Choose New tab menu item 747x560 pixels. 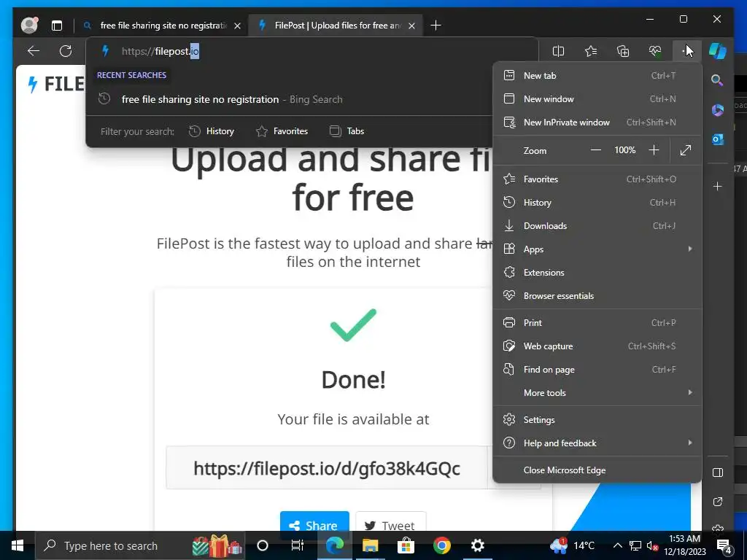(x=597, y=75)
